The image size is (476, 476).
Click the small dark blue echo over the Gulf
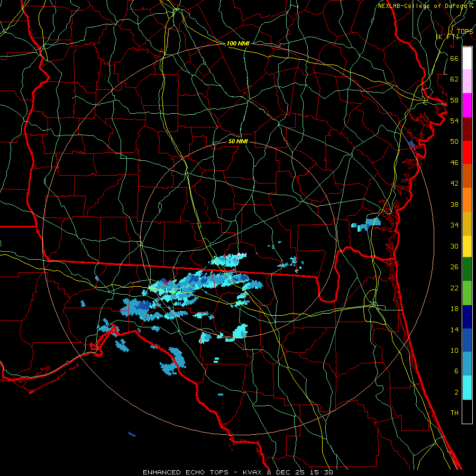[x=132, y=434]
